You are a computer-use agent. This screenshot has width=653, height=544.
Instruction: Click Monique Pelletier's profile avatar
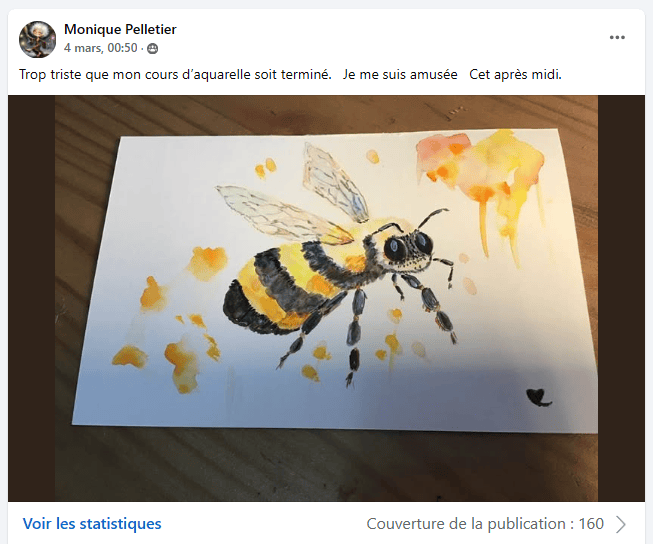tap(37, 40)
